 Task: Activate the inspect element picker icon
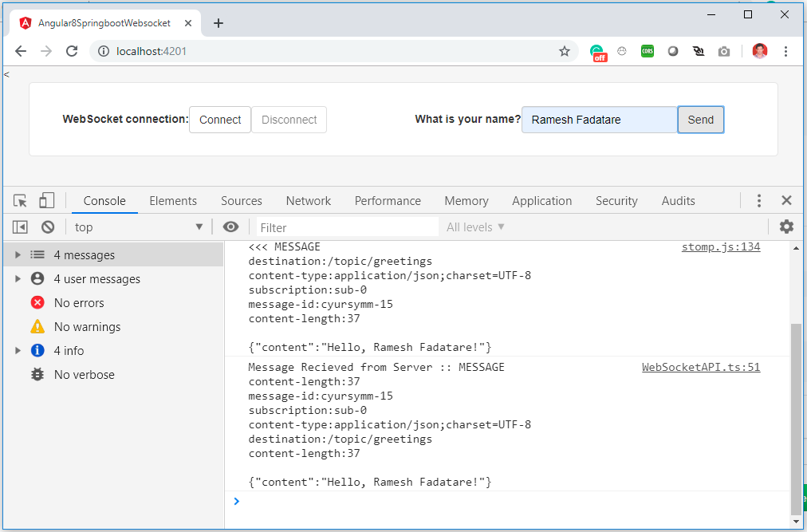click(x=21, y=201)
